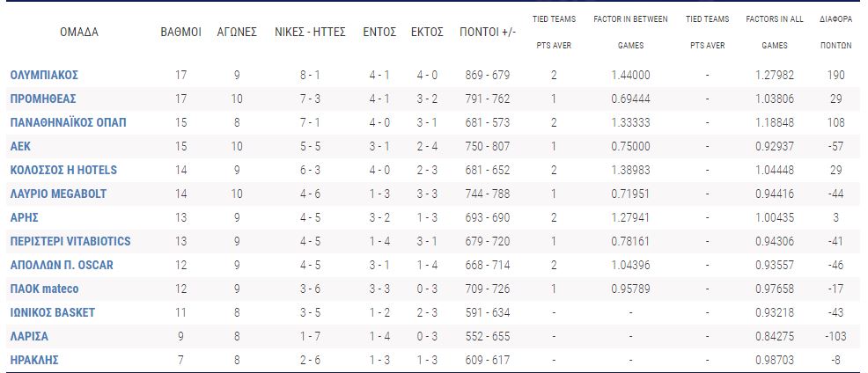The width and height of the screenshot is (868, 373).
Task: Open the ΟΛΥΜΠΙΑΚΟΣ team link
Action: point(45,76)
